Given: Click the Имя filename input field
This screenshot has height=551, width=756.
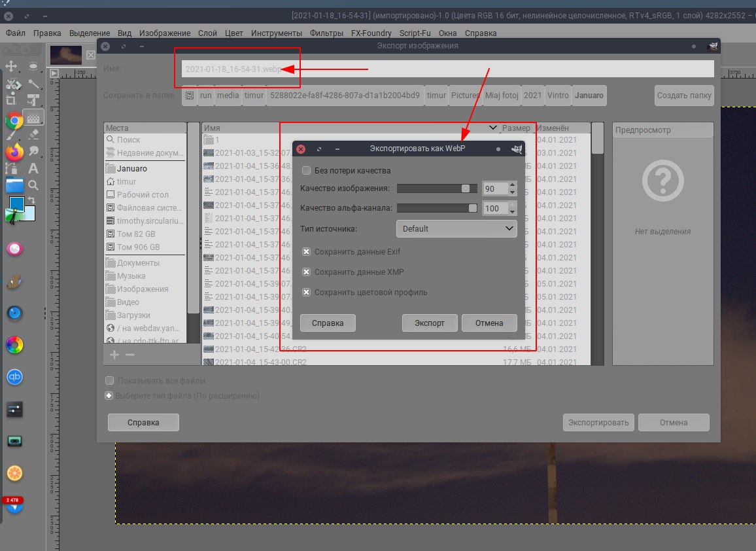Looking at the screenshot, I should pos(448,69).
